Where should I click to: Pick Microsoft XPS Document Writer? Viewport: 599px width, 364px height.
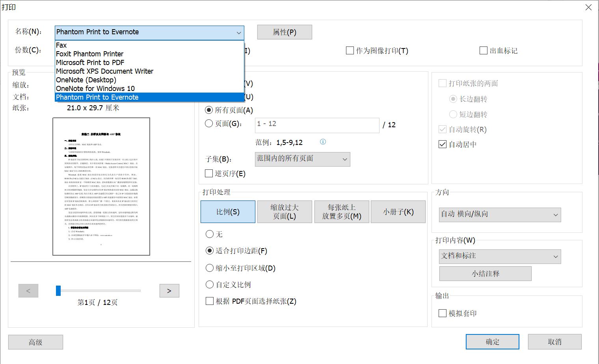tap(149, 71)
